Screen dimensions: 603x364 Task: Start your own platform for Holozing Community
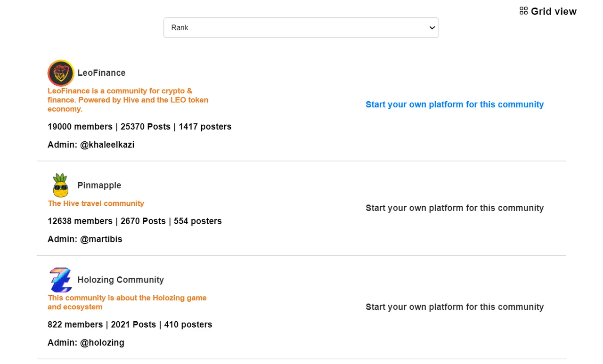point(455,307)
